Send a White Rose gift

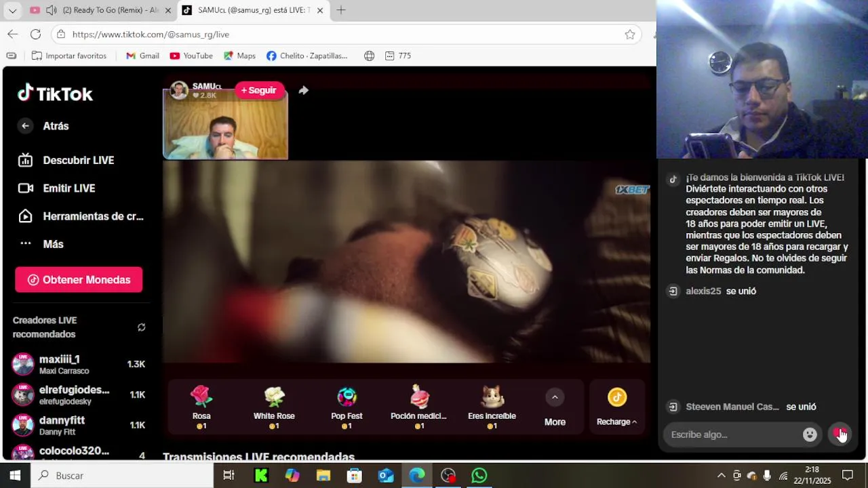click(x=274, y=407)
